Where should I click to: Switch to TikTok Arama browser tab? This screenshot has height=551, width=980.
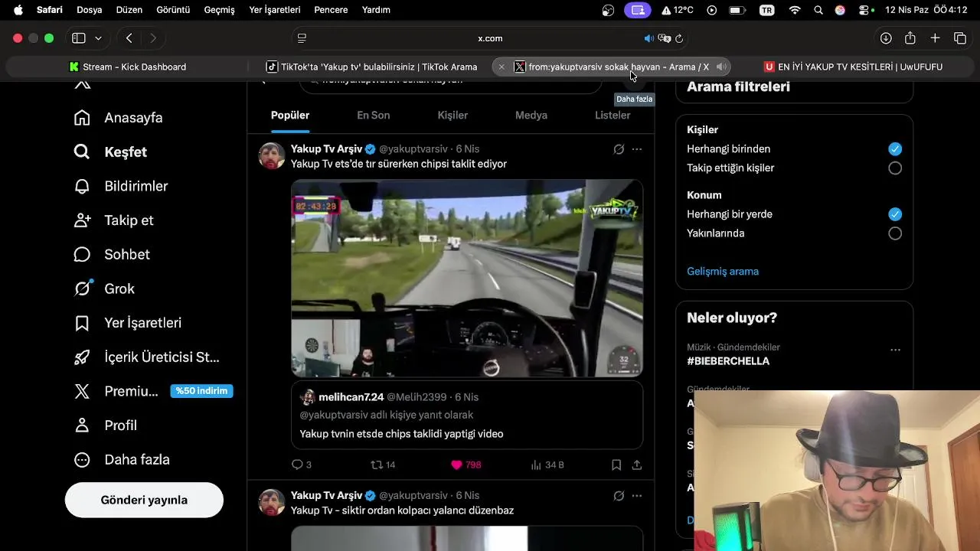pyautogui.click(x=371, y=67)
